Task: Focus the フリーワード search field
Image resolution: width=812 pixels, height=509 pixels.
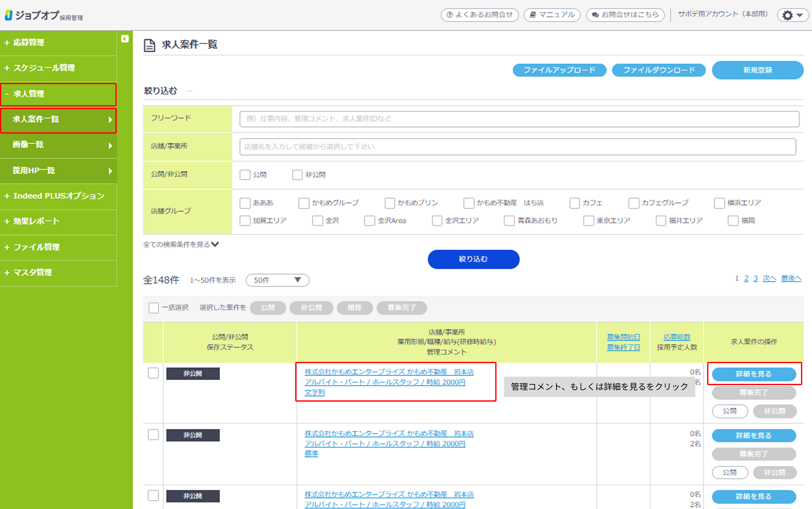Action: [x=519, y=119]
